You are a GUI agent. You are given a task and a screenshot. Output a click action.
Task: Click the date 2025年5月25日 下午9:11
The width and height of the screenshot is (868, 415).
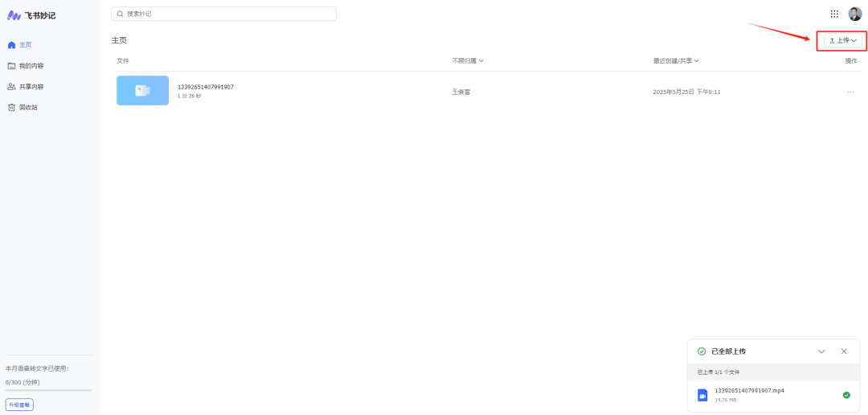686,92
